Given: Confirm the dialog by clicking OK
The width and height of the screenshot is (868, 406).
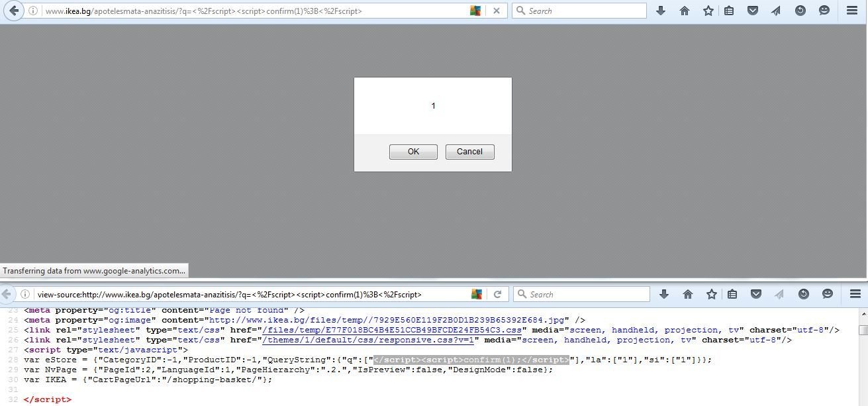Looking at the screenshot, I should pyautogui.click(x=413, y=152).
